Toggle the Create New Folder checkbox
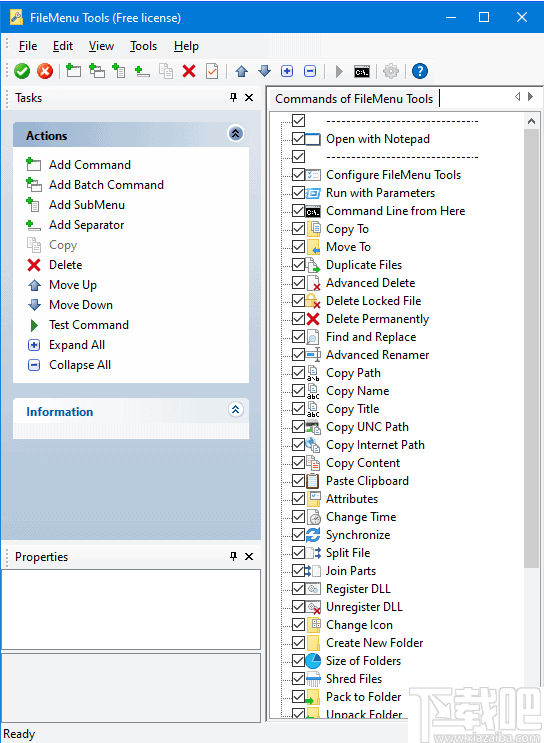Viewport: 544px width, 743px height. 298,643
